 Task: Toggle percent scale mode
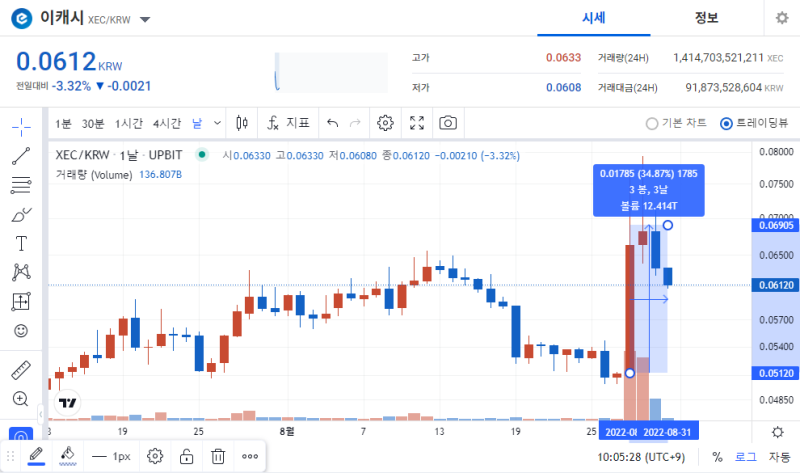click(717, 457)
